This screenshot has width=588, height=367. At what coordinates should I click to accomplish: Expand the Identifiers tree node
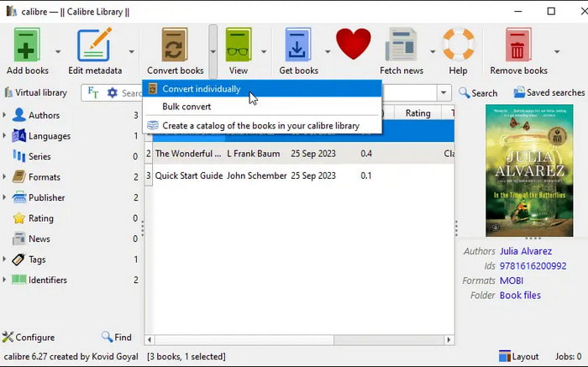tap(4, 280)
